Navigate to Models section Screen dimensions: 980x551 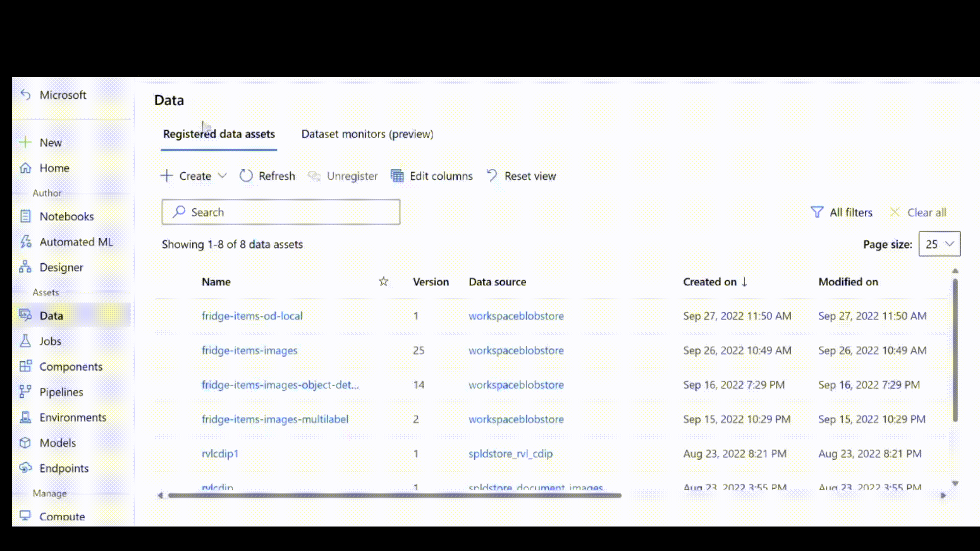tap(58, 443)
